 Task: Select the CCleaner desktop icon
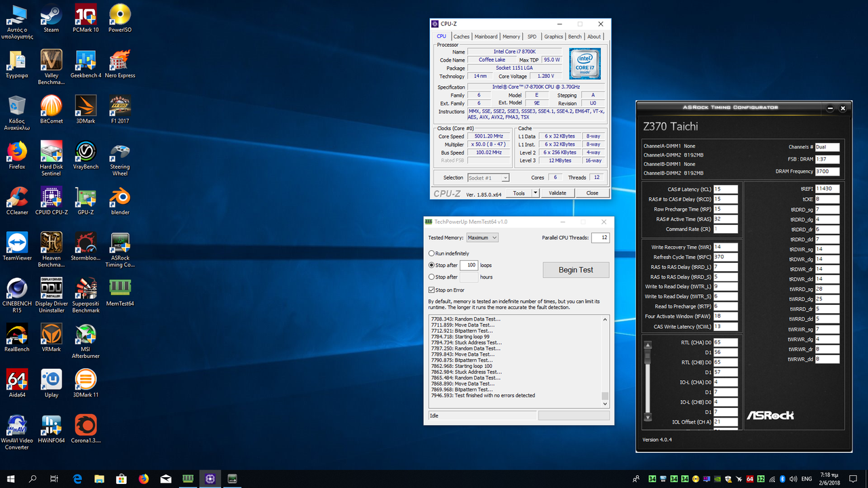pyautogui.click(x=16, y=200)
